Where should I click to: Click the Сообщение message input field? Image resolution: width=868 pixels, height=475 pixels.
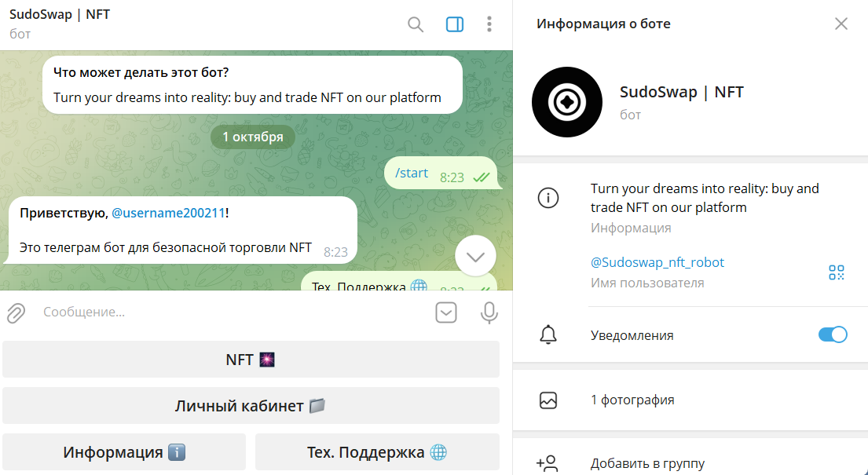(x=228, y=312)
